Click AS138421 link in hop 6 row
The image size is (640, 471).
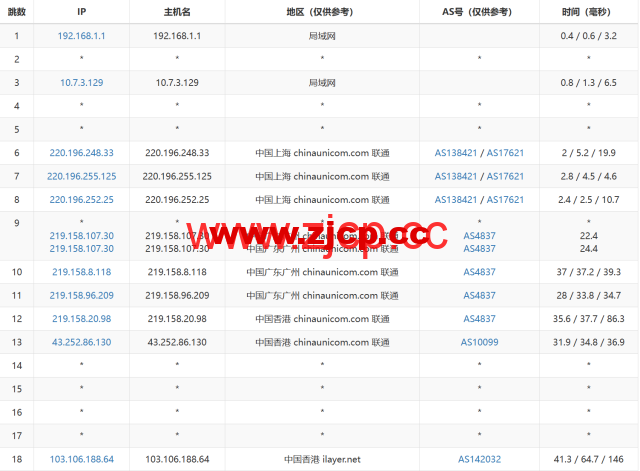tap(456, 153)
